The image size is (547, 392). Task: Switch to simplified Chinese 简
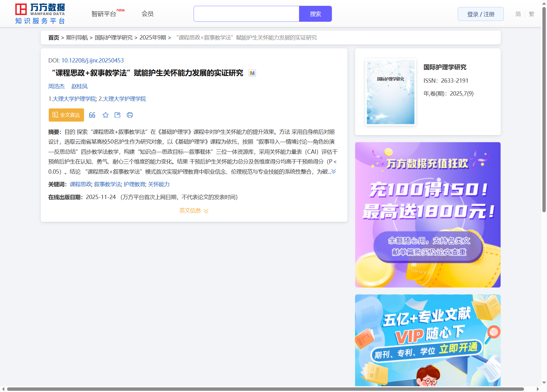[x=518, y=14]
